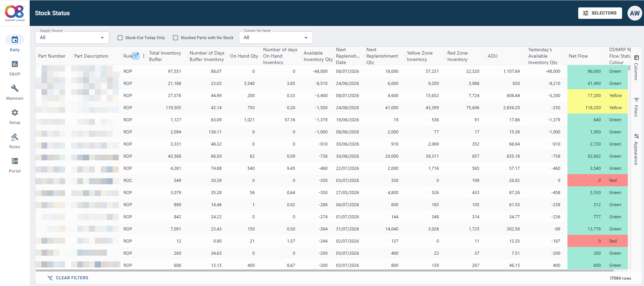Sort by Red Zone Inventory column
644x286 pixels.
click(457, 56)
